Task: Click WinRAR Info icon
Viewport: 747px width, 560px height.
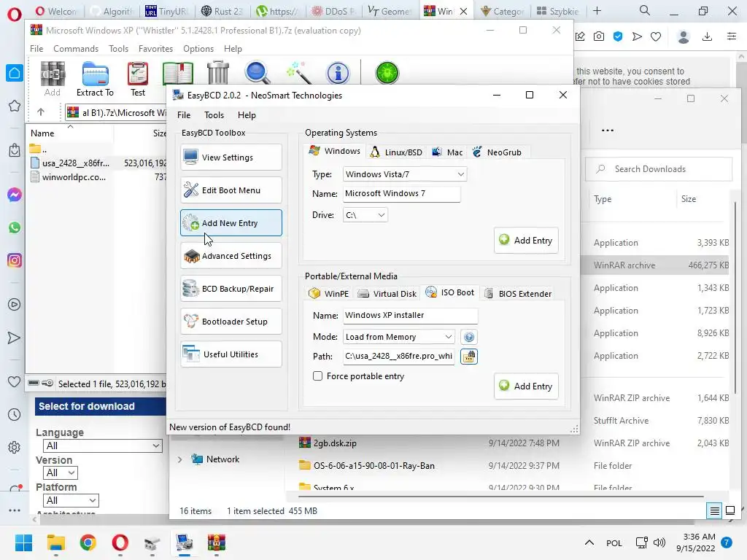Action: (x=338, y=74)
